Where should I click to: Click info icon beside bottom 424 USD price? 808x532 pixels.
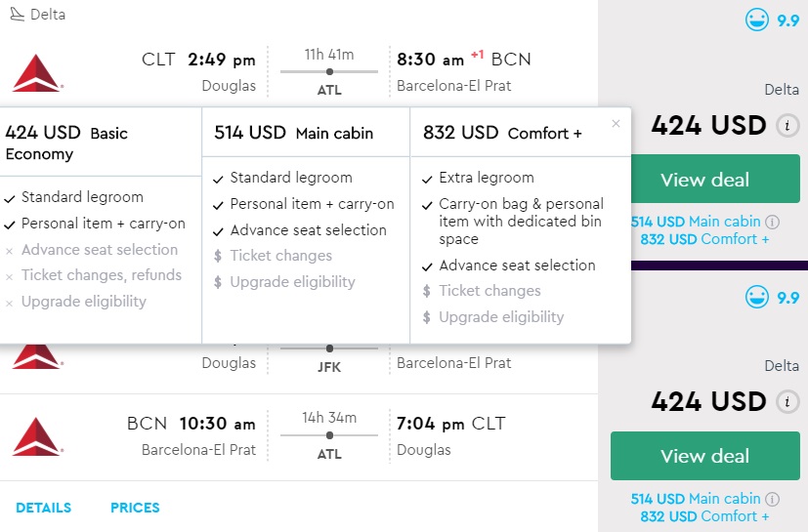click(787, 402)
